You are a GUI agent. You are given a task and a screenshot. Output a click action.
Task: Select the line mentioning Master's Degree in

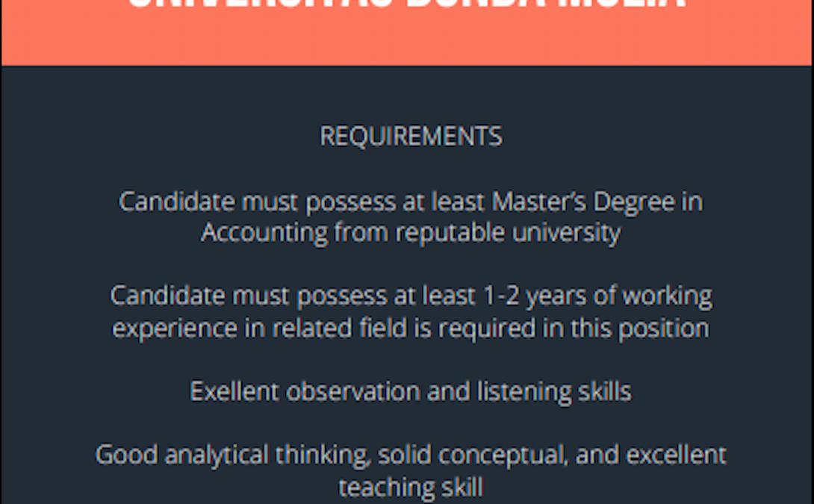pyautogui.click(x=411, y=202)
